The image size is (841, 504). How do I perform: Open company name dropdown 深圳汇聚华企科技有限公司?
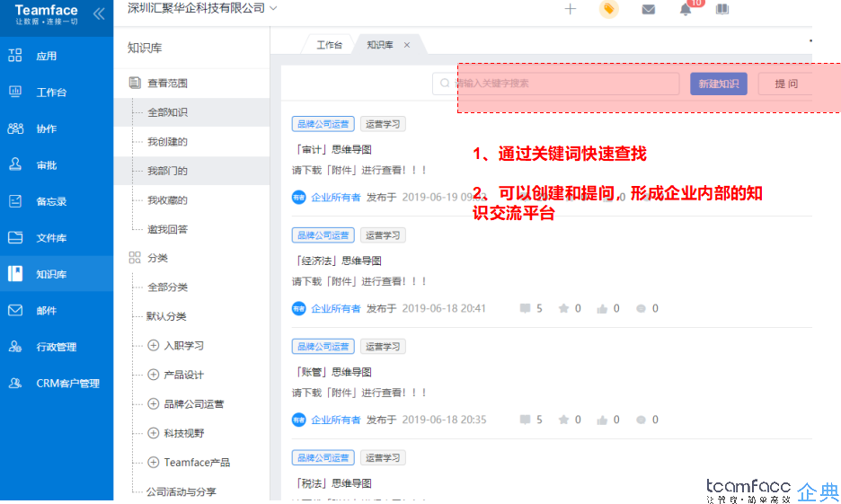(202, 8)
